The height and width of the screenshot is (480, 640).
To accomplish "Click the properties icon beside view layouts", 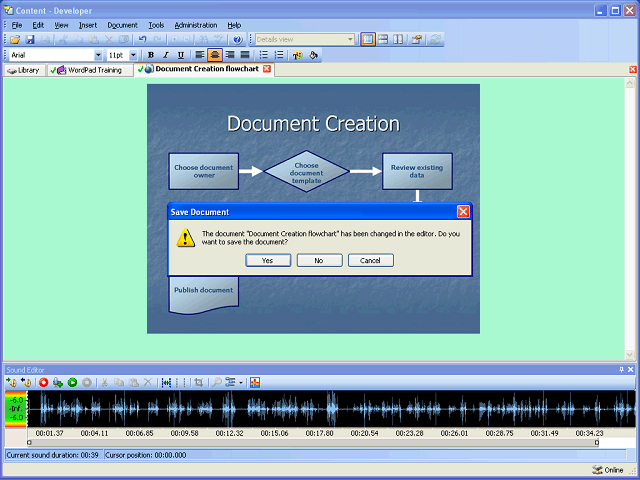I will tap(417, 40).
